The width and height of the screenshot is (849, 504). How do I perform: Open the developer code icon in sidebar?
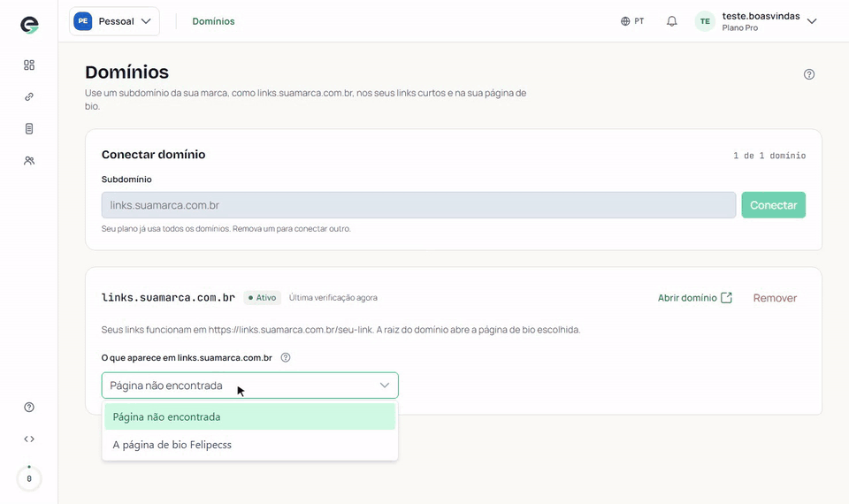[29, 439]
